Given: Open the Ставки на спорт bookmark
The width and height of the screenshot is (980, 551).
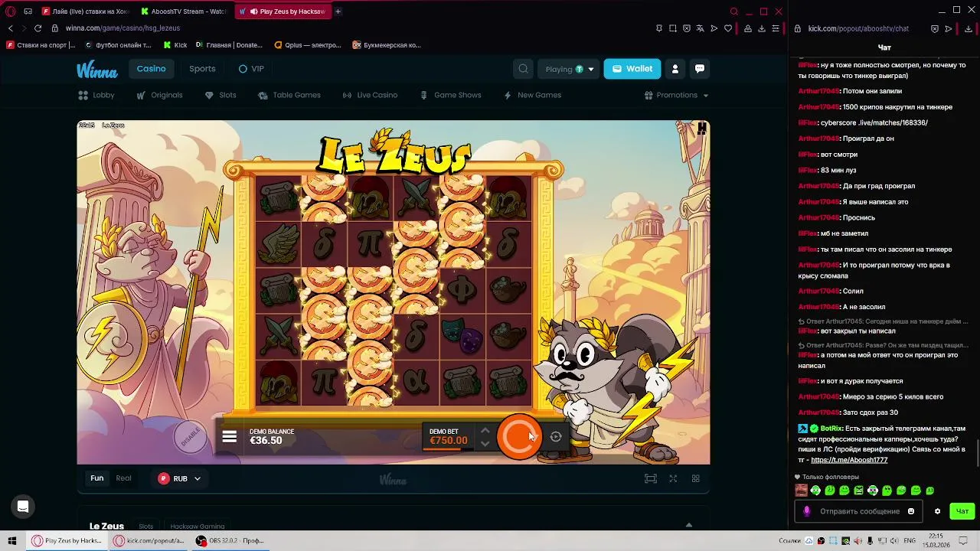Looking at the screenshot, I should tap(41, 45).
